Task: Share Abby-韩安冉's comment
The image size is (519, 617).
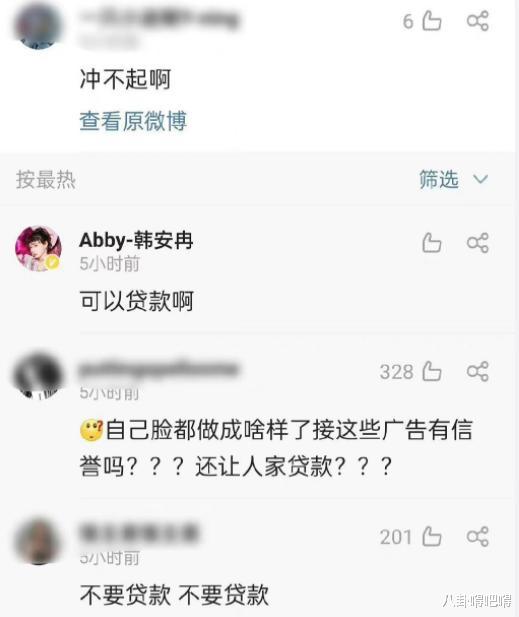Action: [478, 242]
